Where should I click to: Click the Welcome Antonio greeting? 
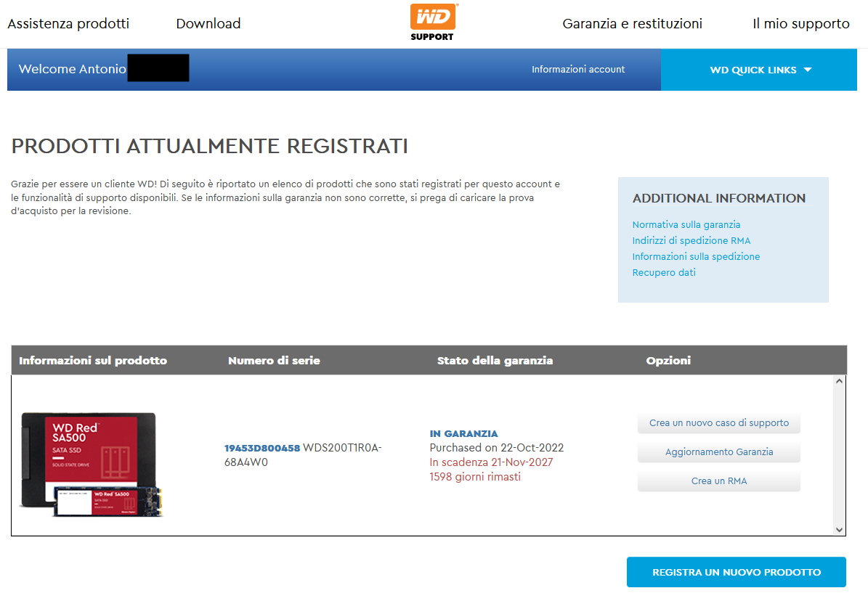[72, 69]
